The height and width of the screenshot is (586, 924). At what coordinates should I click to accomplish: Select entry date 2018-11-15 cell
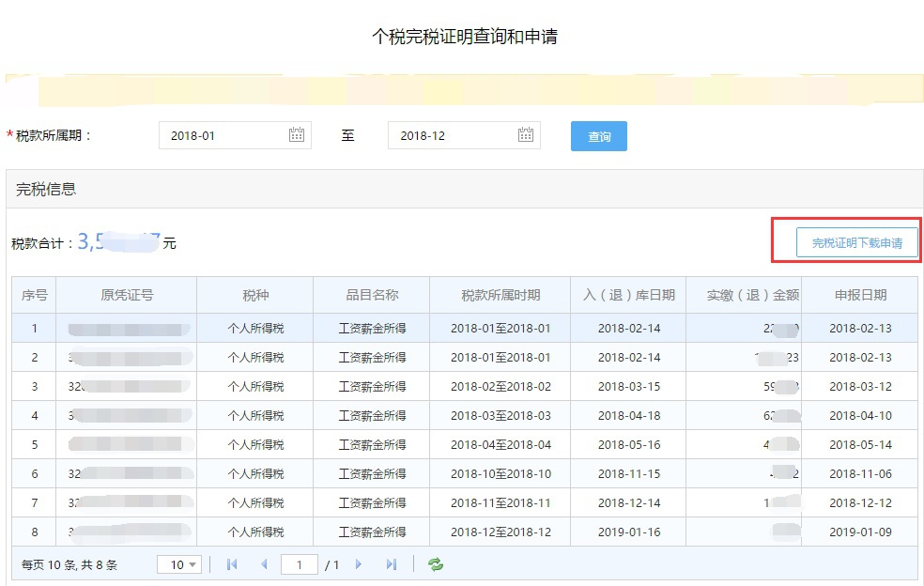coord(629,474)
